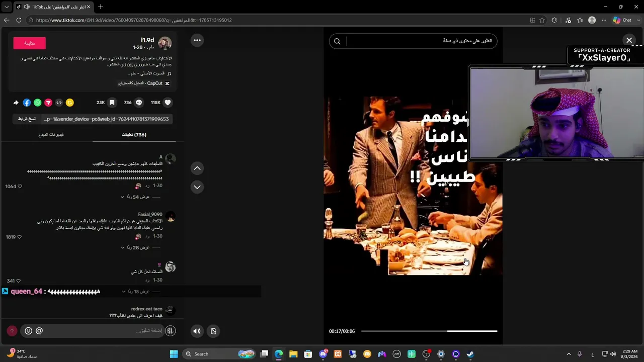Viewport: 644px width, 362px height.
Task: Open the taskbar clock and date
Action: (x=629, y=354)
